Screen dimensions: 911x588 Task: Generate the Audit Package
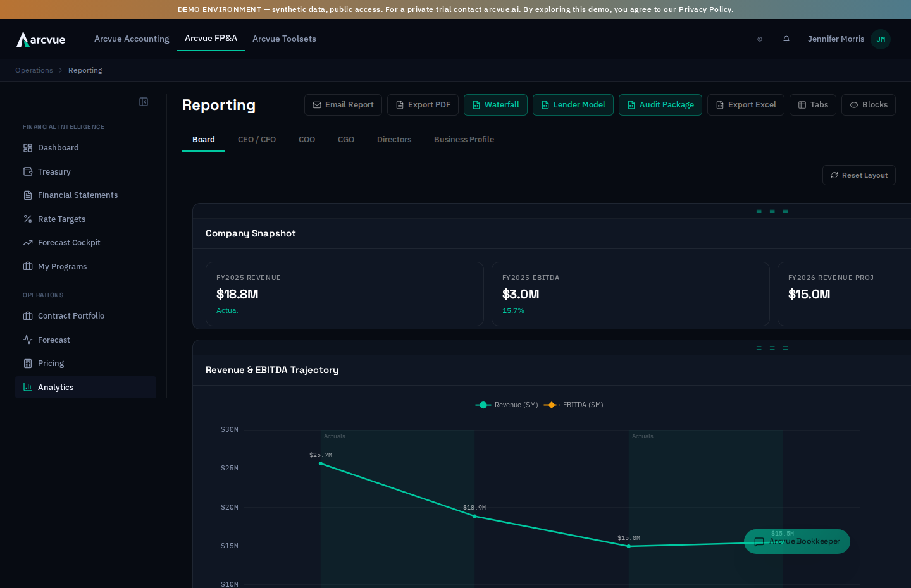click(x=660, y=105)
